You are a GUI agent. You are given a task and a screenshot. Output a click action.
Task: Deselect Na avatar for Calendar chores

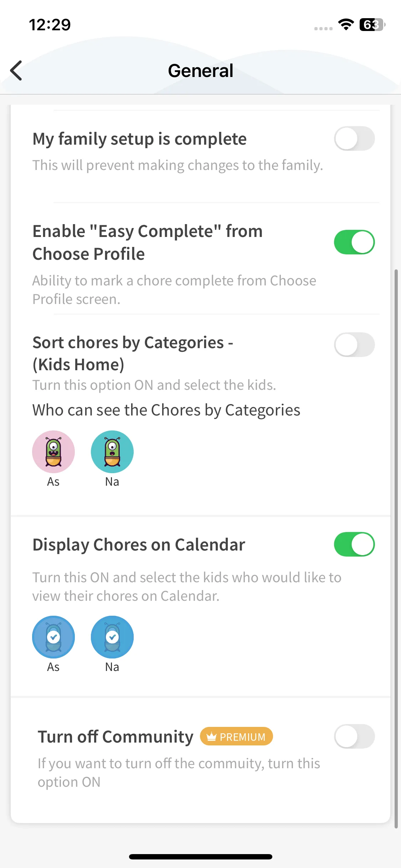tap(112, 637)
